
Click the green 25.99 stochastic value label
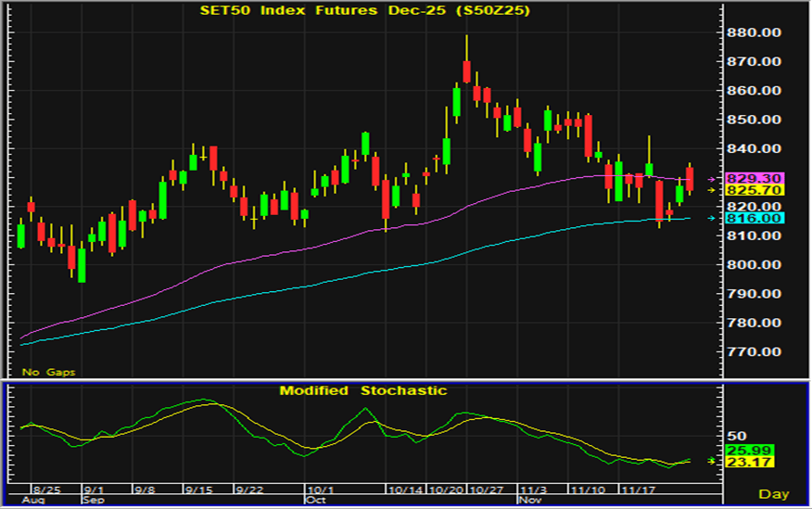(749, 450)
